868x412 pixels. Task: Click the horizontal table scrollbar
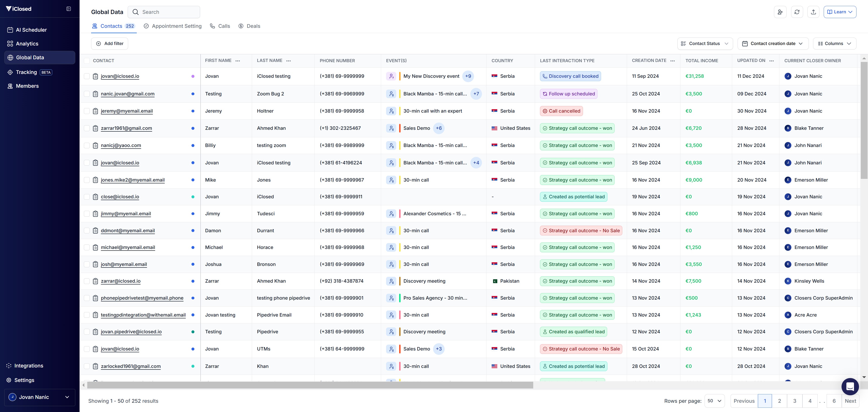(x=310, y=385)
